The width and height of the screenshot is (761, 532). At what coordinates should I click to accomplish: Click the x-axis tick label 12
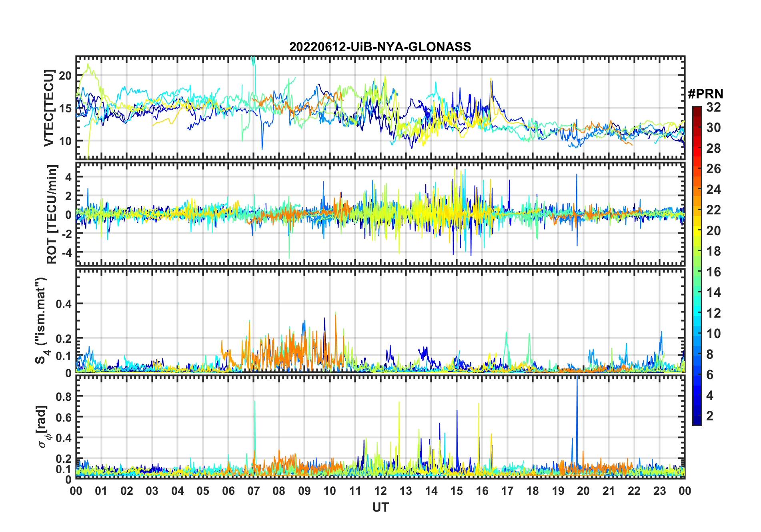point(380,491)
